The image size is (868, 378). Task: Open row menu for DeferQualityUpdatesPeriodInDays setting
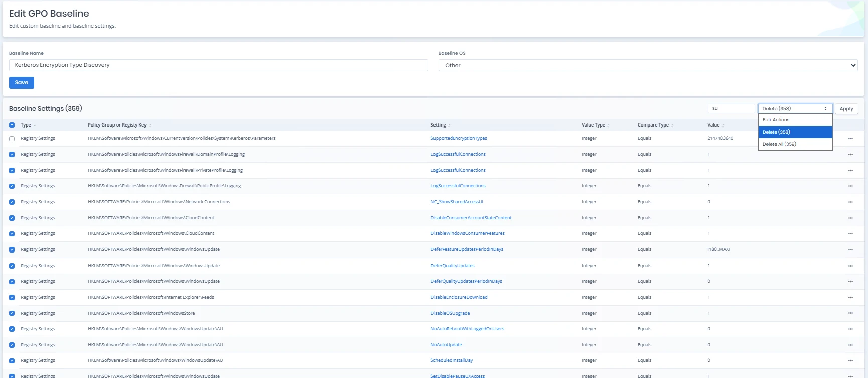point(850,281)
